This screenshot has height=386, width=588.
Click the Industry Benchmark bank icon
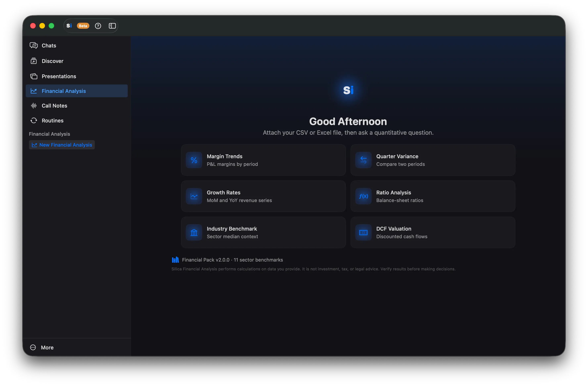point(194,232)
